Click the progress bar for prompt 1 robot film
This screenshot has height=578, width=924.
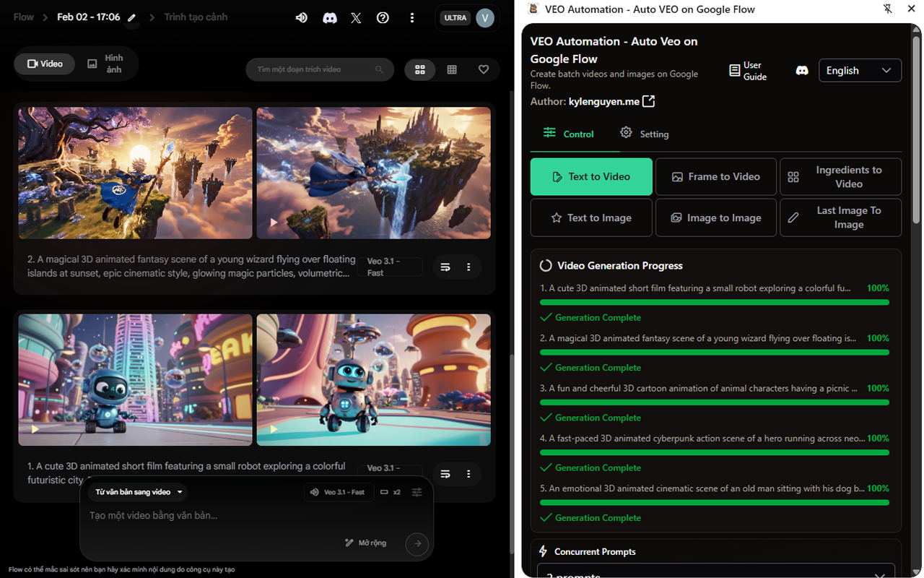pos(715,302)
